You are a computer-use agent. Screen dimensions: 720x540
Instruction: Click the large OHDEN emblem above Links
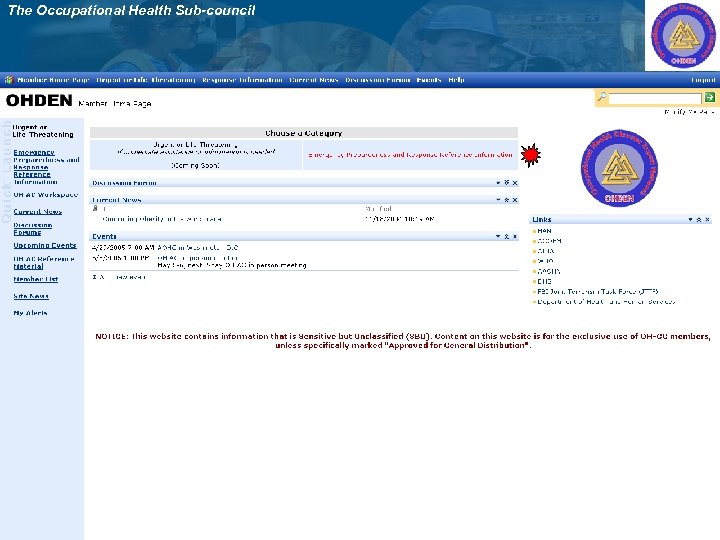619,168
